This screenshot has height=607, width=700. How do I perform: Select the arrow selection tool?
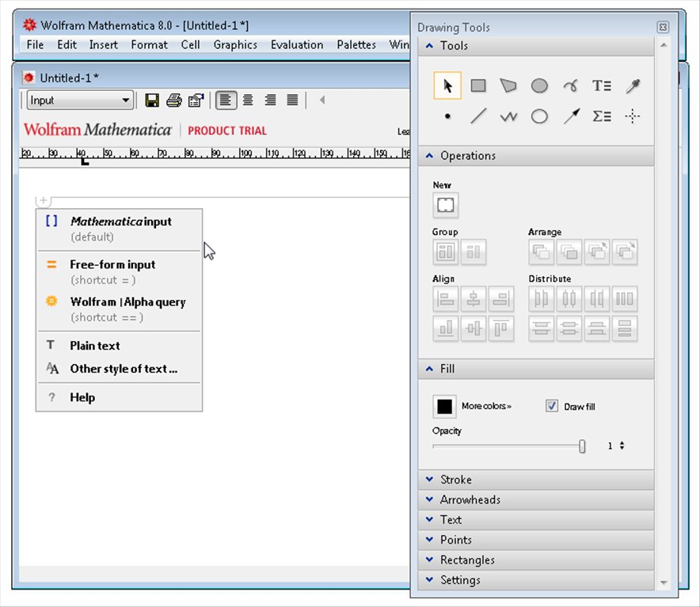click(447, 85)
